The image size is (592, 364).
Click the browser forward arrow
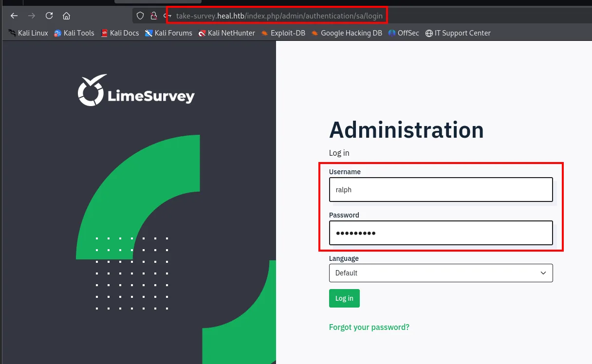click(32, 16)
